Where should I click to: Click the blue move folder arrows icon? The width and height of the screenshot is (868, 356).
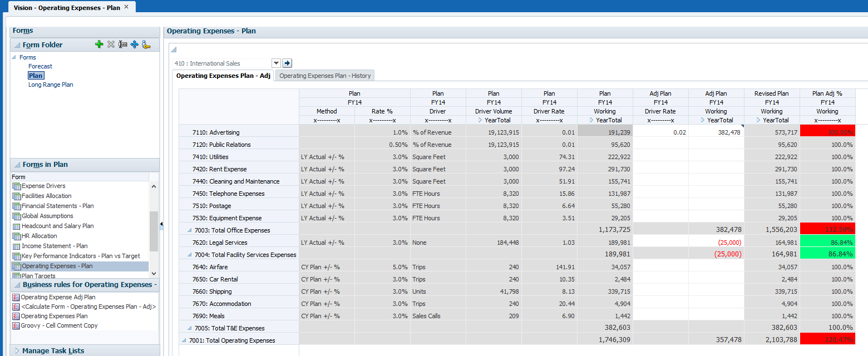tap(134, 44)
